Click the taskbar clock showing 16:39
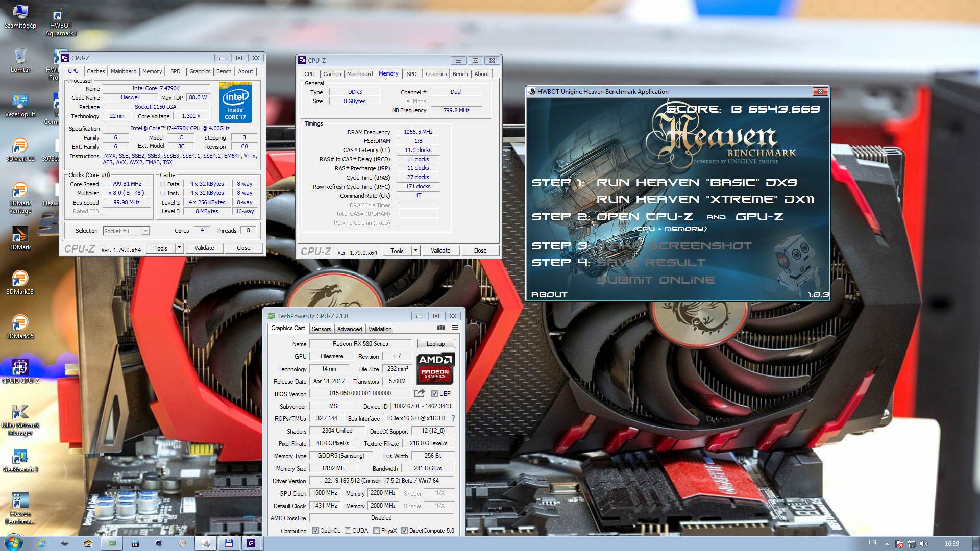The width and height of the screenshot is (980, 551). [x=951, y=544]
